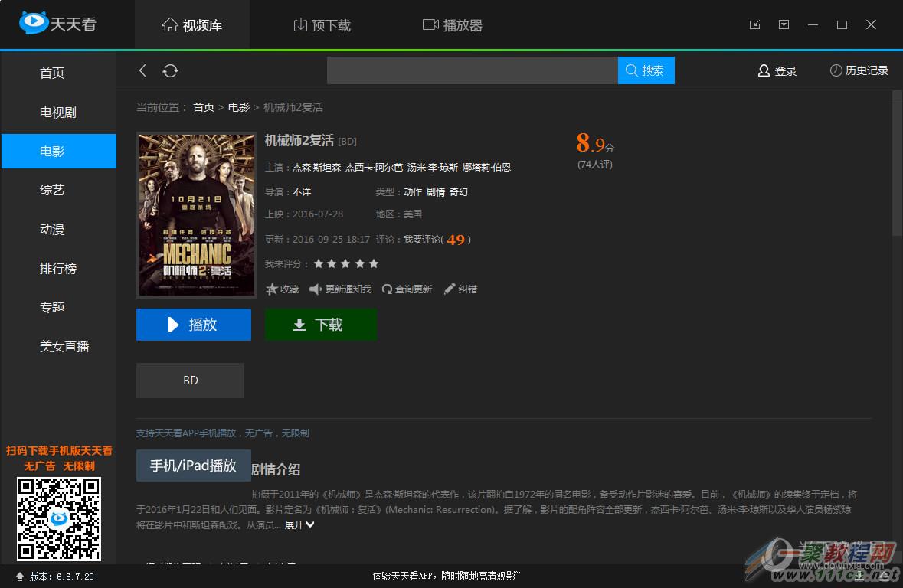Rate the movie with the first star
Image resolution: width=903 pixels, height=588 pixels.
coord(319,264)
